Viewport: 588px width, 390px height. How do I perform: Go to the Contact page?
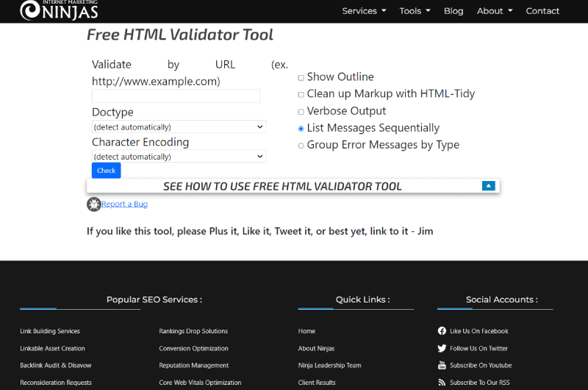pos(542,11)
